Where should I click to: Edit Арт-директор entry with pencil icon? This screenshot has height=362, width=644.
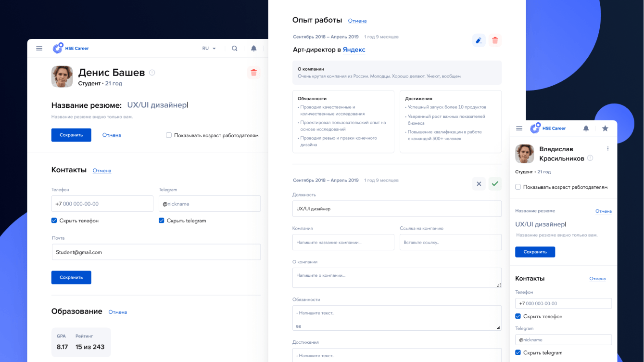[479, 40]
